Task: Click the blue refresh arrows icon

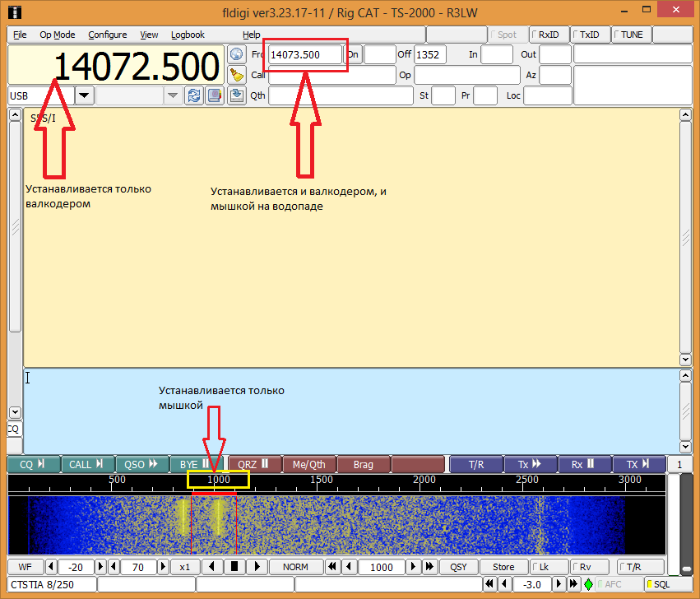Action: click(x=194, y=95)
